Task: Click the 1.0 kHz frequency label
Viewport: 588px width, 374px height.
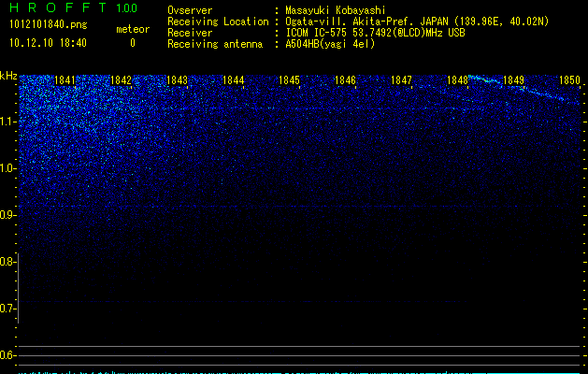Action: click(x=7, y=168)
